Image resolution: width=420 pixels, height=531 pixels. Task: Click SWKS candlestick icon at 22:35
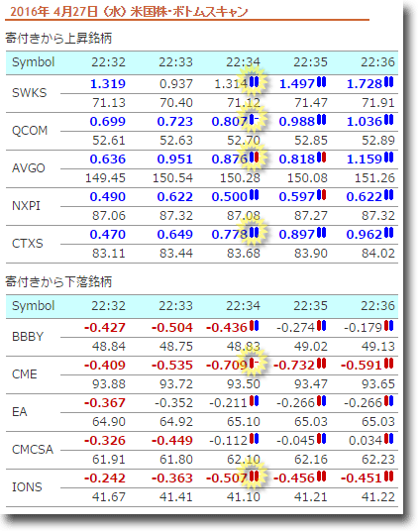tap(321, 82)
